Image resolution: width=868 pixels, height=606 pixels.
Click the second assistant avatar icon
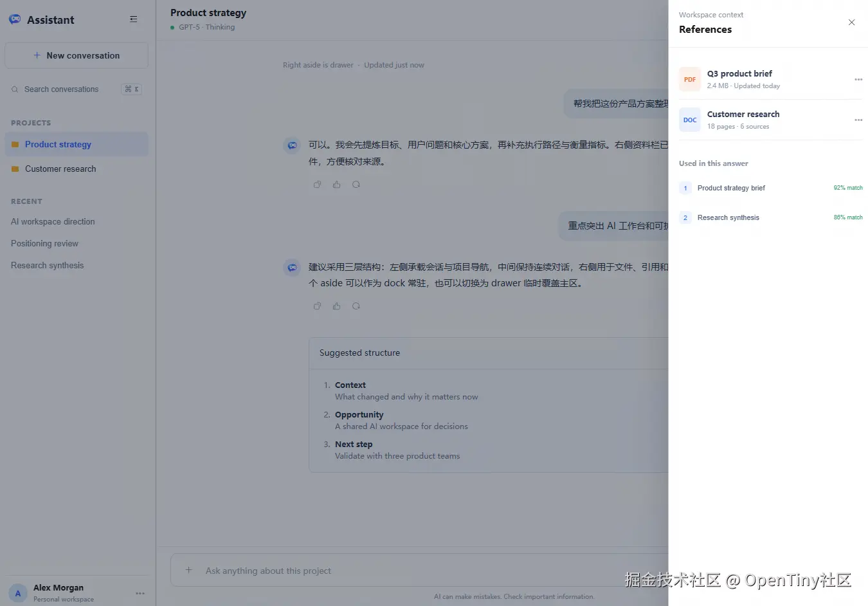pyautogui.click(x=292, y=267)
